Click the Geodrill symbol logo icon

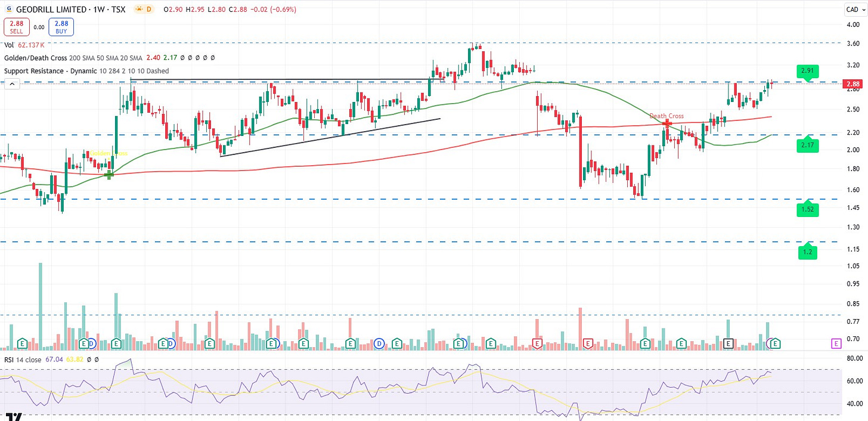(x=8, y=10)
